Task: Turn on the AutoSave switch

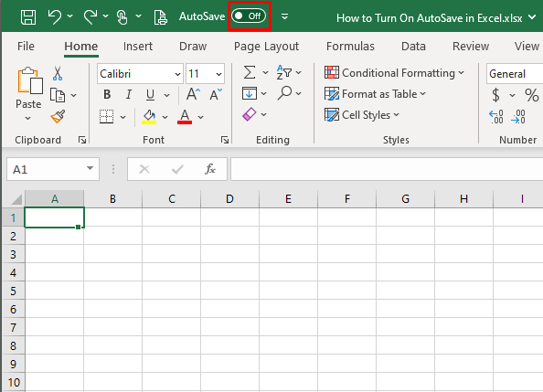Action: [x=249, y=16]
